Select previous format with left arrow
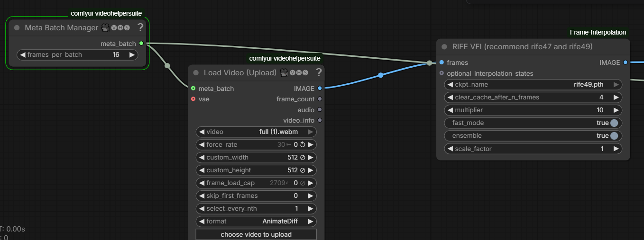The image size is (644, 240). [x=201, y=221]
